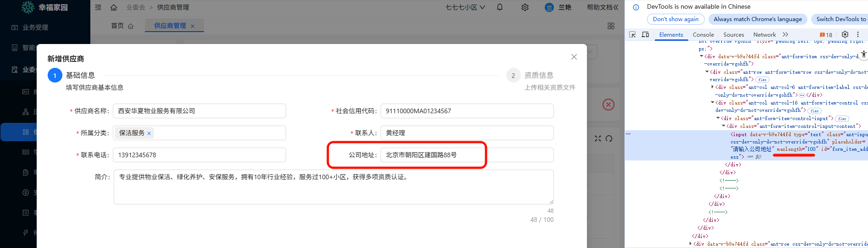Viewport: 868px width, 248px height.
Task: Click the refresh icon in the table toolbar
Action: pyautogui.click(x=609, y=138)
